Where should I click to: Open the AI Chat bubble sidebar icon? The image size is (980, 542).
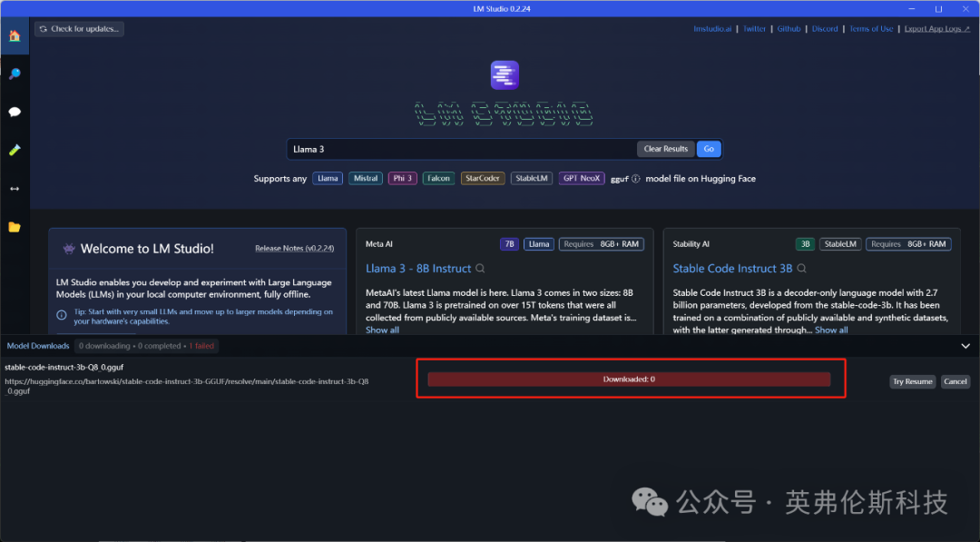[15, 112]
